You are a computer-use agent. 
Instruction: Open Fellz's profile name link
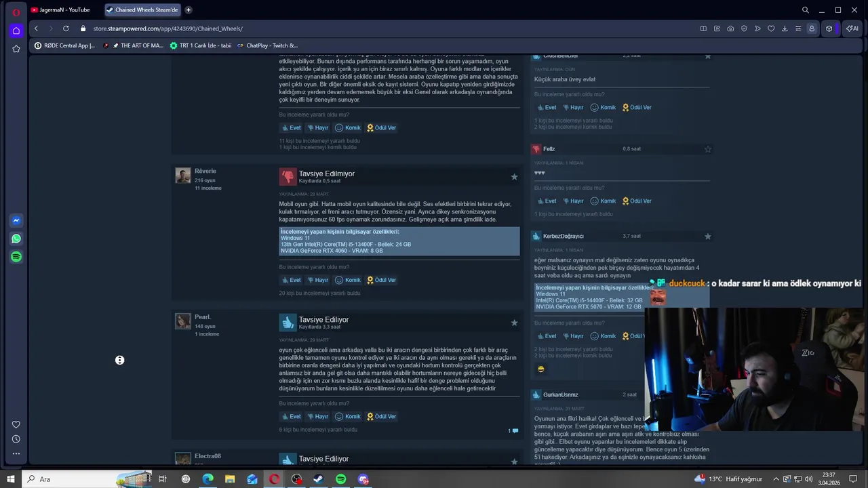pyautogui.click(x=549, y=149)
